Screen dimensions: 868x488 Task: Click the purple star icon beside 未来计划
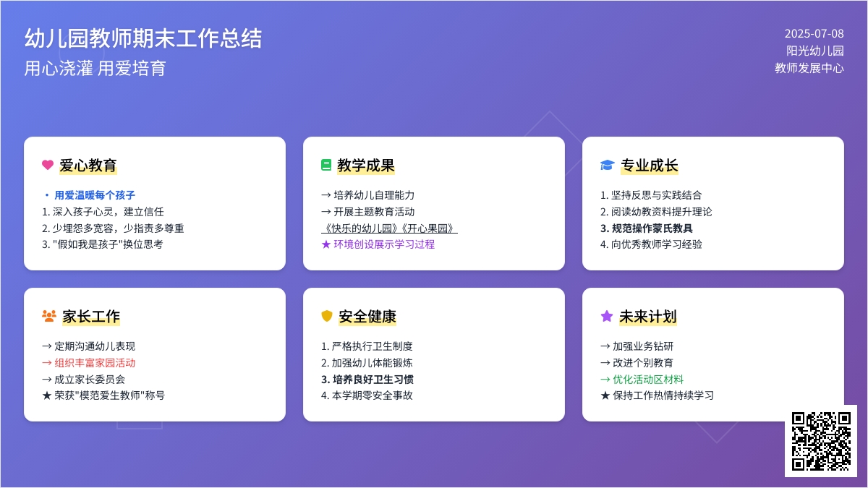pyautogui.click(x=607, y=316)
